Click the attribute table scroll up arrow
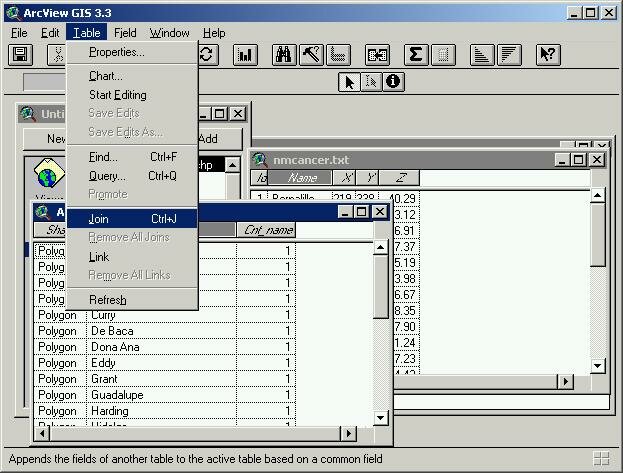This screenshot has width=623, height=473. click(381, 248)
